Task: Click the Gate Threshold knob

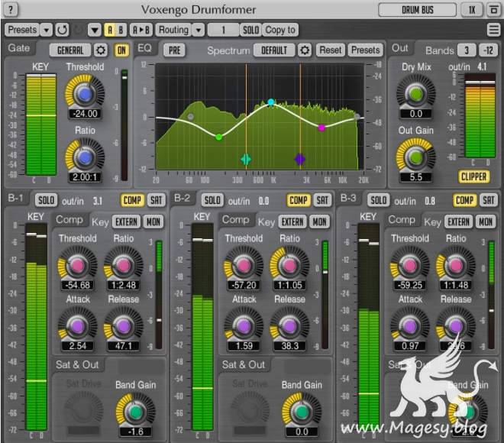Action: (x=85, y=93)
